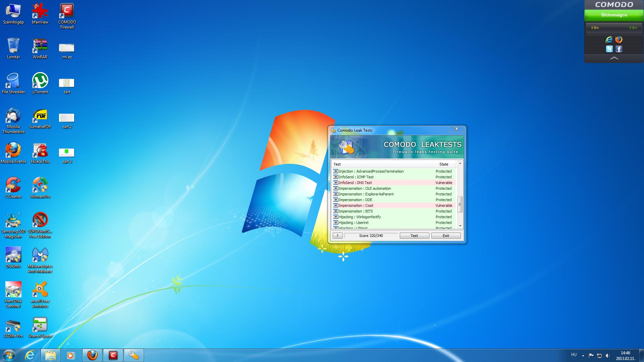Viewport: 644px width, 362px height.
Task: Select the Samsung SSD Magician shortcut
Action: (x=13, y=225)
